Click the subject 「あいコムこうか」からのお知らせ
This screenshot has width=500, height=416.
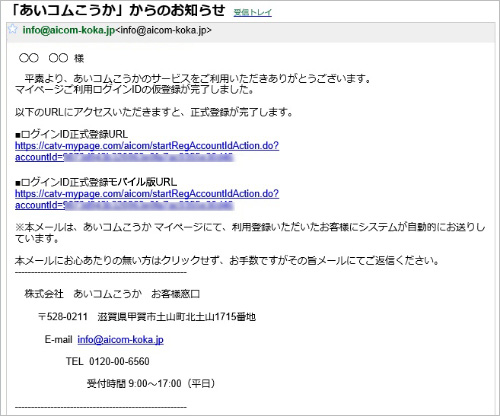(x=117, y=11)
